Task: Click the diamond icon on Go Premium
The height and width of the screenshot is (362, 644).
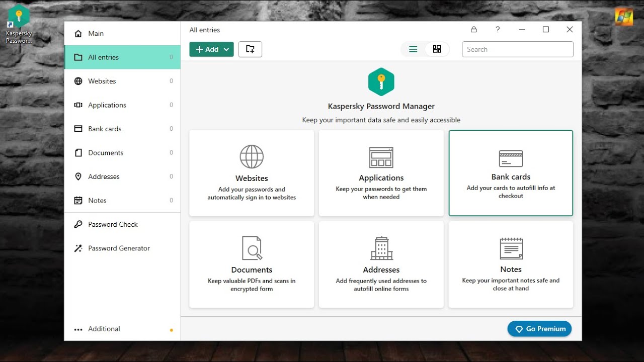Action: (x=520, y=329)
